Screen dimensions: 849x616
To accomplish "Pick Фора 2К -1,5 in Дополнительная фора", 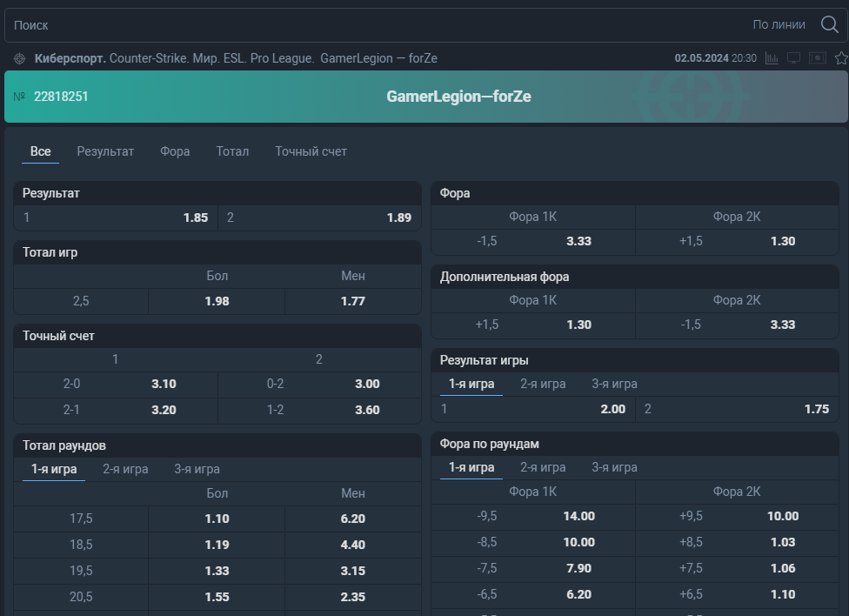I will (x=737, y=325).
